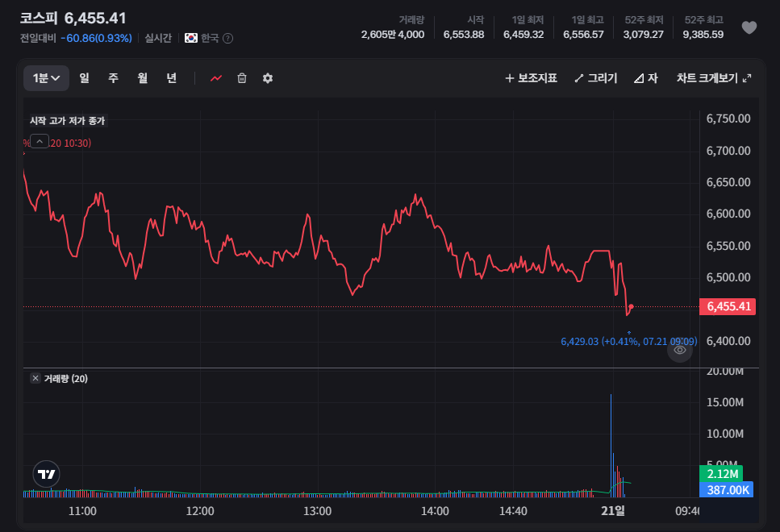Collapse the chart legend with chevron-up button

point(40,142)
